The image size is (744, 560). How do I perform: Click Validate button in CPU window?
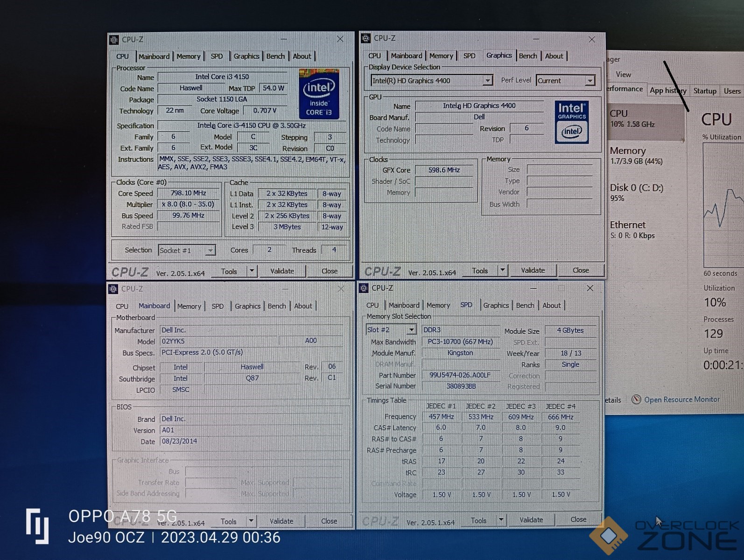point(282,271)
